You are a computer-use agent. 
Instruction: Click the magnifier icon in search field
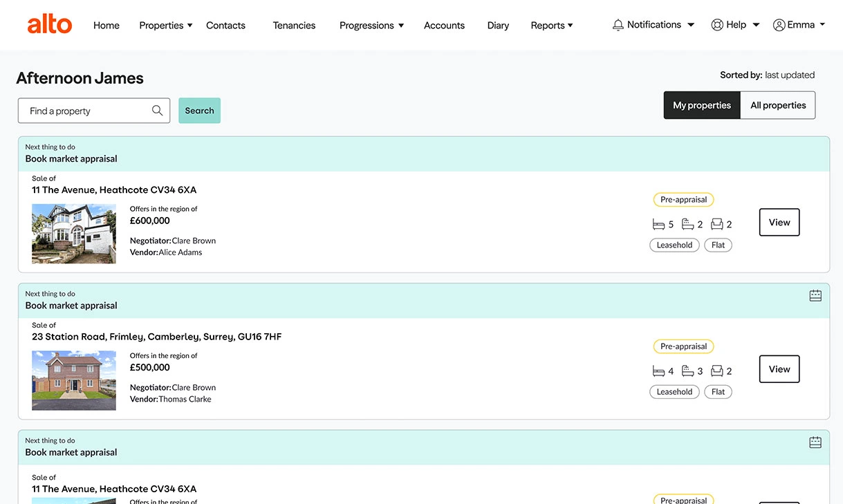coord(157,111)
